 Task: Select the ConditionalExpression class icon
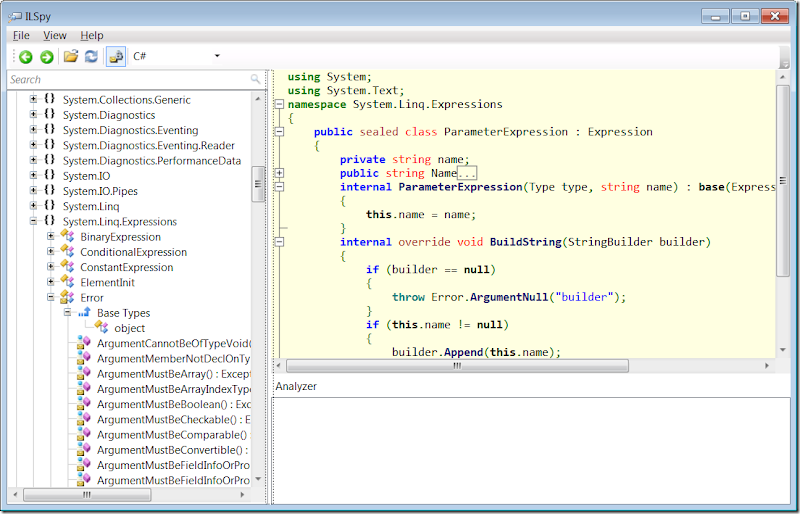[67, 252]
